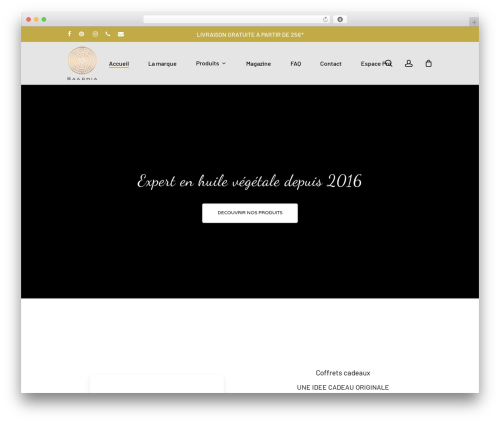Image resolution: width=500 pixels, height=423 pixels.
Task: Reload page with browser refresh icon
Action: [325, 19]
